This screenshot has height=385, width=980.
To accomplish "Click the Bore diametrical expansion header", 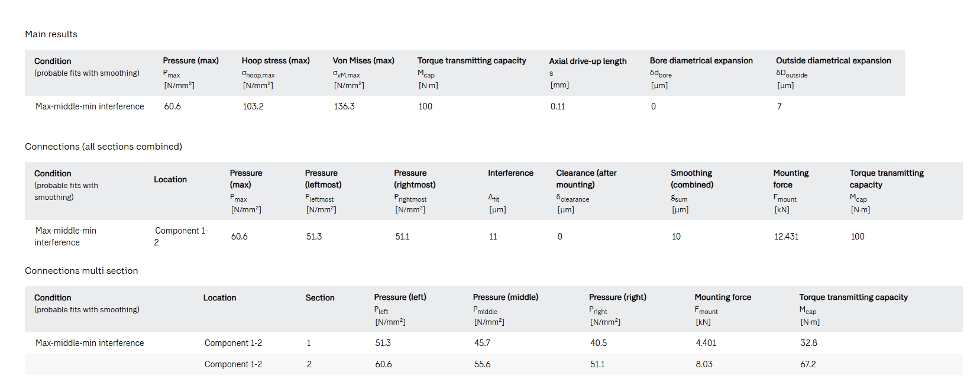I will pos(701,61).
